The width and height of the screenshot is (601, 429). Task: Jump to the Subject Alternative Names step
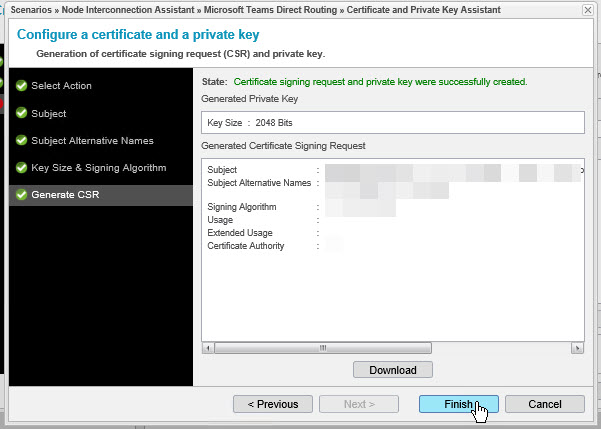(92, 140)
